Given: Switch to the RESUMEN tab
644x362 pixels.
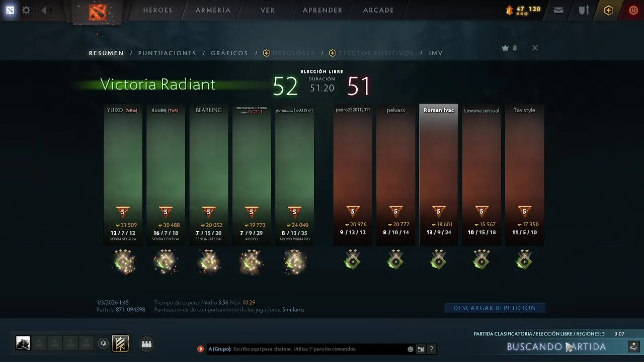Looking at the screenshot, I should pos(106,53).
